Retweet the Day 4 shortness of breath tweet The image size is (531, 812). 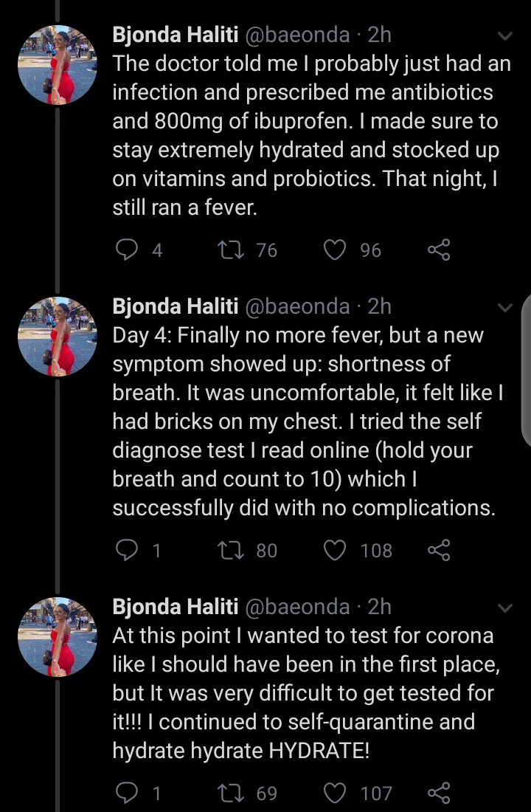point(230,550)
